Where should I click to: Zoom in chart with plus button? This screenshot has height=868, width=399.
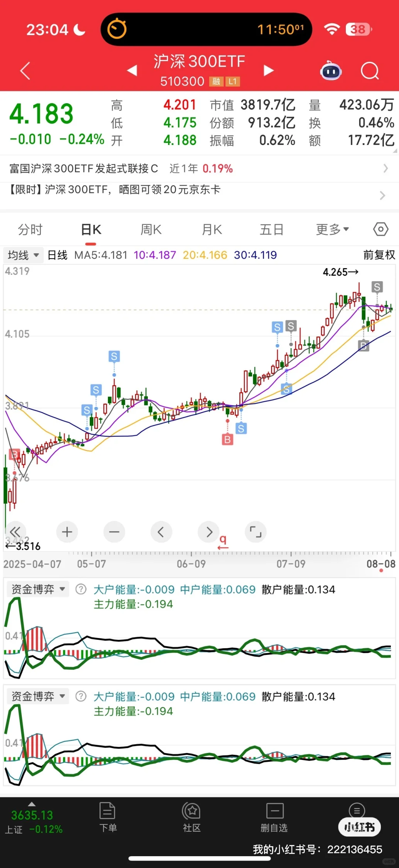(67, 532)
